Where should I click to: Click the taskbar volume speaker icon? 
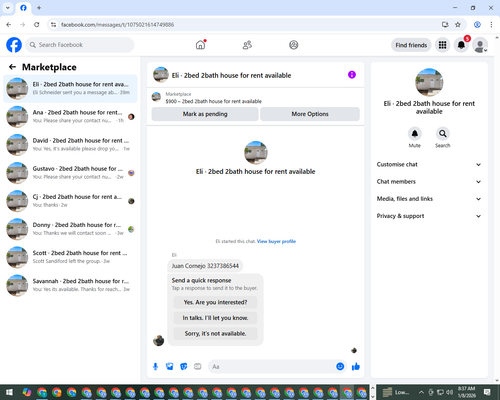click(450, 392)
